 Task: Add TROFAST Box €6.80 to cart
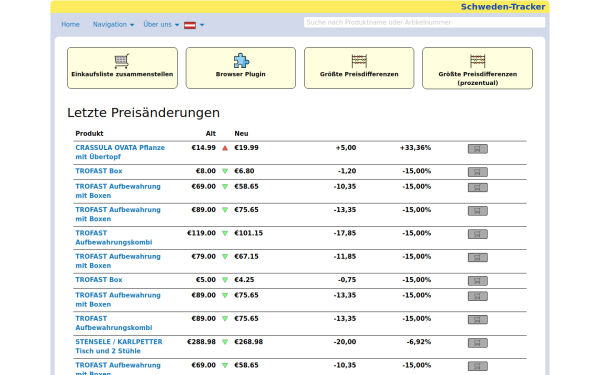478,172
